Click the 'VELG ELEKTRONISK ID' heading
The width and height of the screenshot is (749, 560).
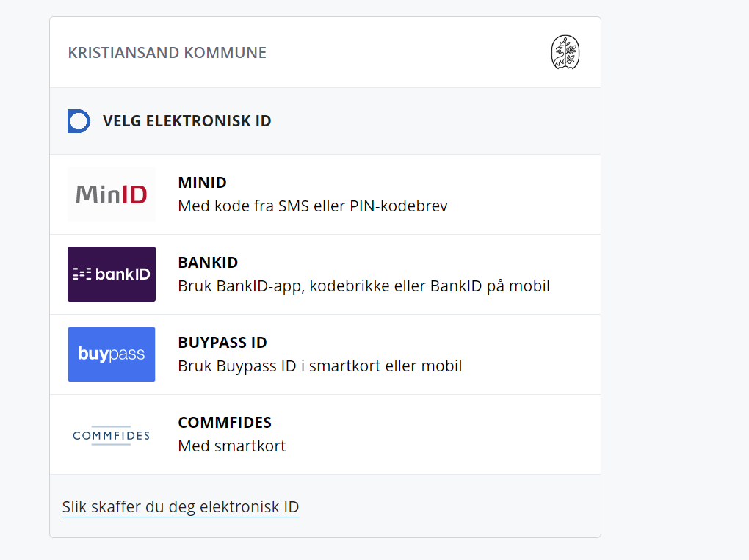(187, 121)
